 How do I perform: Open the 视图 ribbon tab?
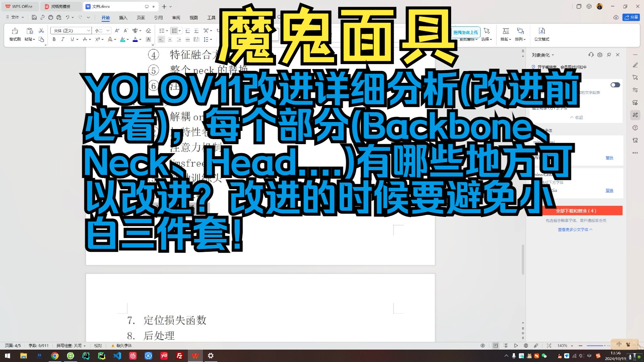click(194, 17)
